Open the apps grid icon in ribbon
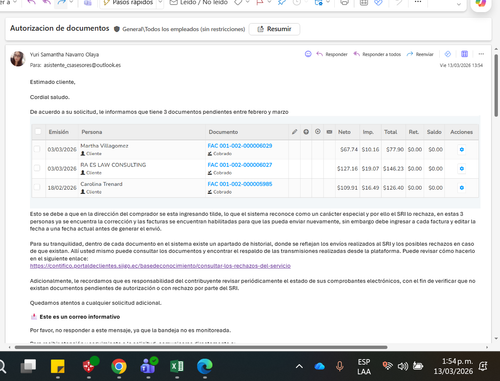The height and width of the screenshot is (381, 500). point(364,3)
